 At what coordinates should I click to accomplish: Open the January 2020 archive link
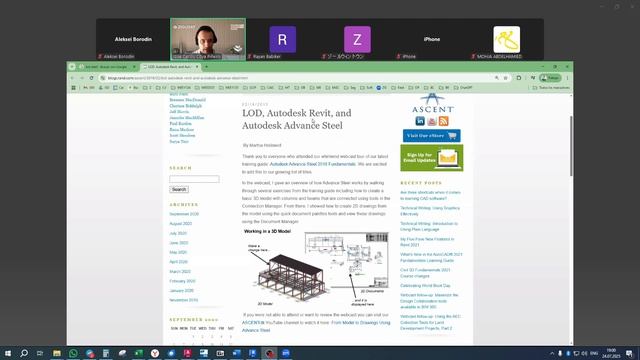182,291
